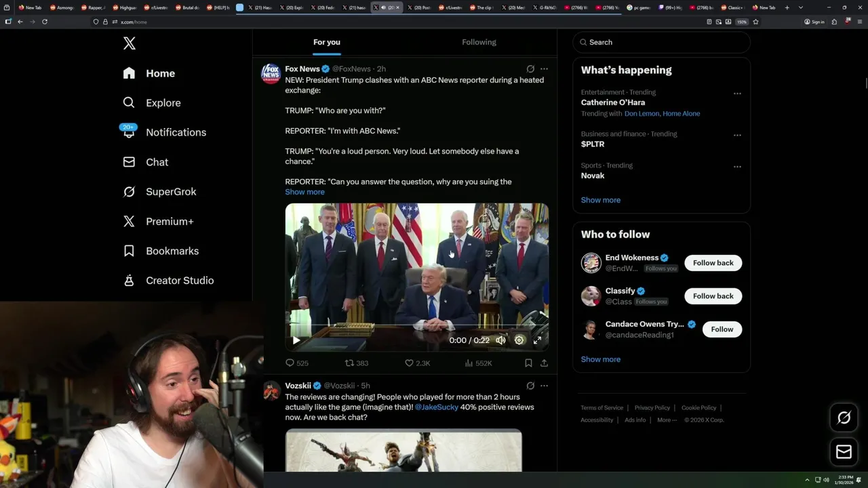Show more Who to follow suggestions
The width and height of the screenshot is (868, 488).
[601, 359]
